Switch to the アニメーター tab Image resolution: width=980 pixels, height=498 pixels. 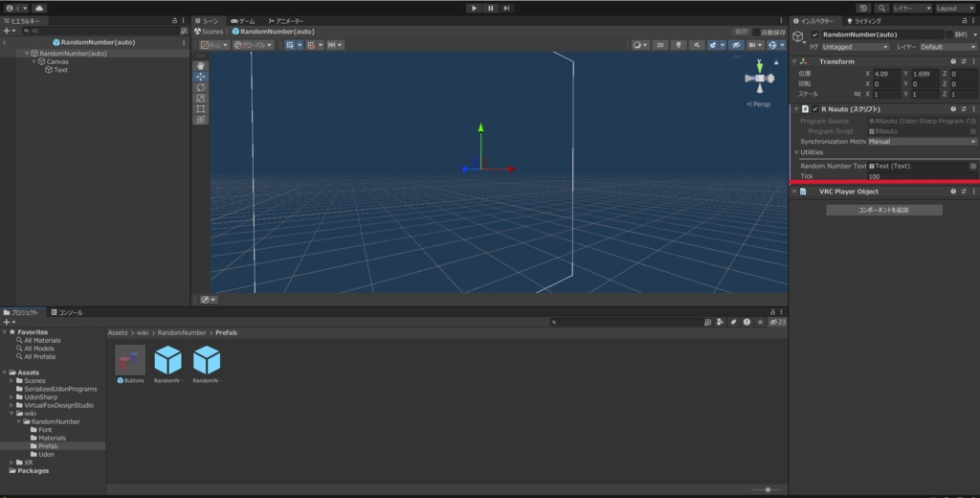click(285, 21)
